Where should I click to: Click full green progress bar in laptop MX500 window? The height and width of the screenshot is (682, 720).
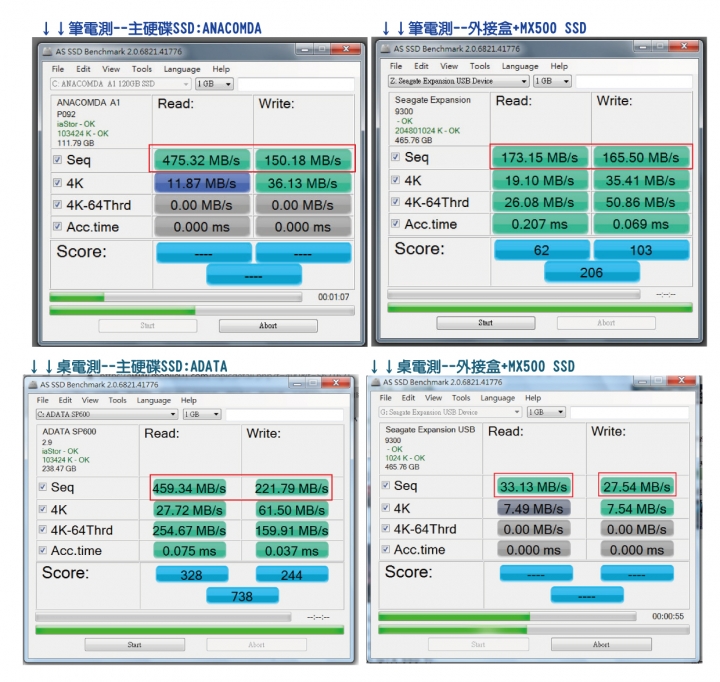pos(540,308)
